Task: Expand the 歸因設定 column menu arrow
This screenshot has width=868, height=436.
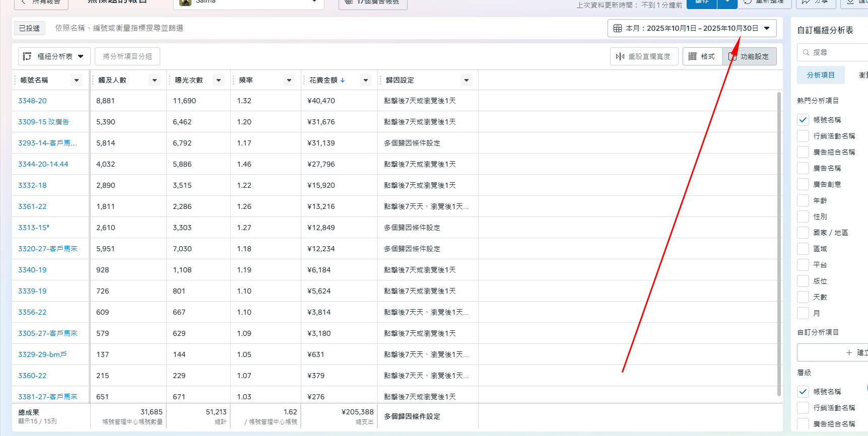Action: (466, 80)
